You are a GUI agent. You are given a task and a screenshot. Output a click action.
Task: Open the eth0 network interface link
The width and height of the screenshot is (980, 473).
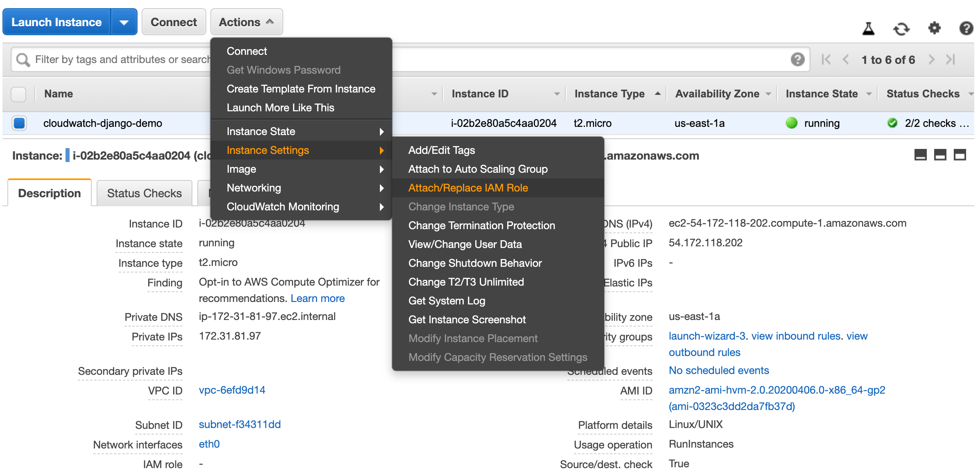click(209, 444)
